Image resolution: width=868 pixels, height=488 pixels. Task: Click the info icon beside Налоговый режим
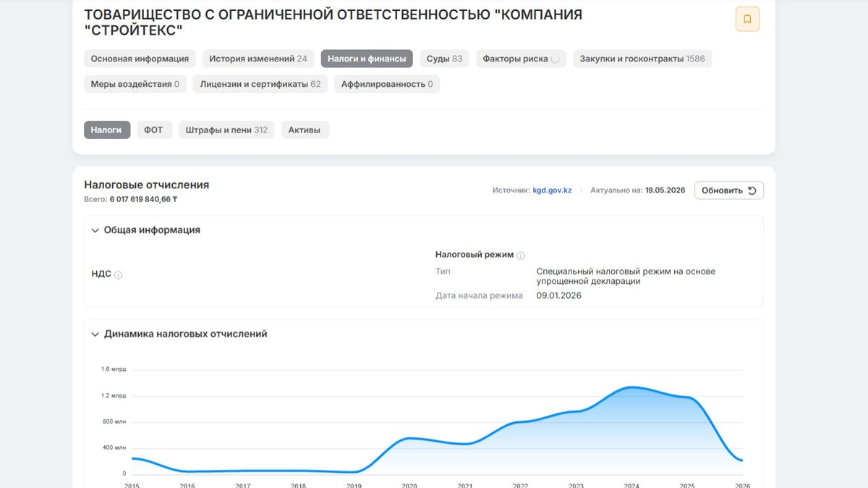(521, 256)
